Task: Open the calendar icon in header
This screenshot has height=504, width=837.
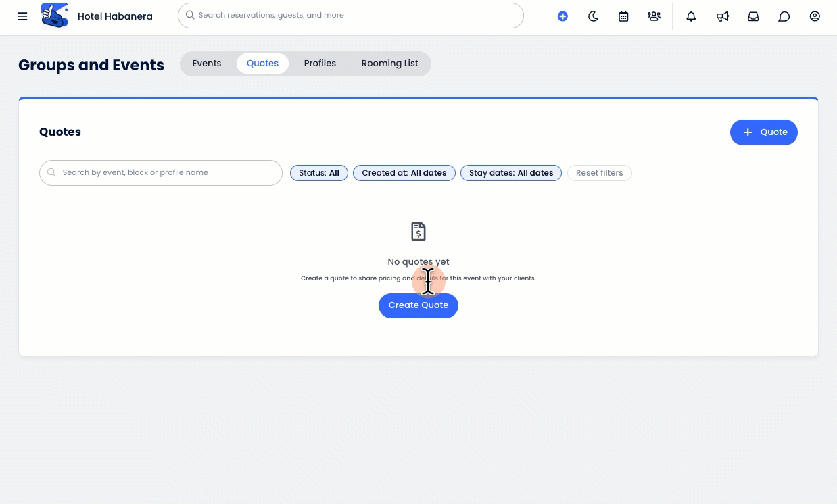Action: click(x=623, y=16)
